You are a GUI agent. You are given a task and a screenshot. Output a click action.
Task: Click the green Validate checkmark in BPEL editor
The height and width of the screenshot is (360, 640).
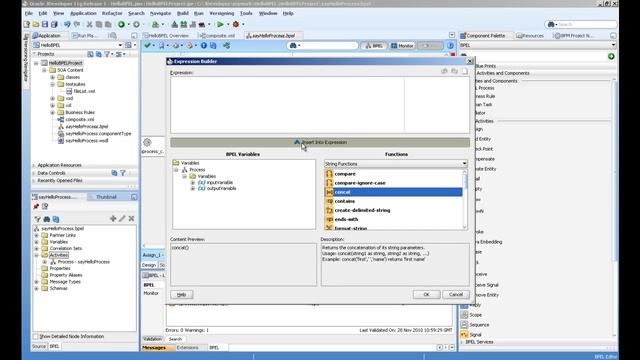pos(147,45)
